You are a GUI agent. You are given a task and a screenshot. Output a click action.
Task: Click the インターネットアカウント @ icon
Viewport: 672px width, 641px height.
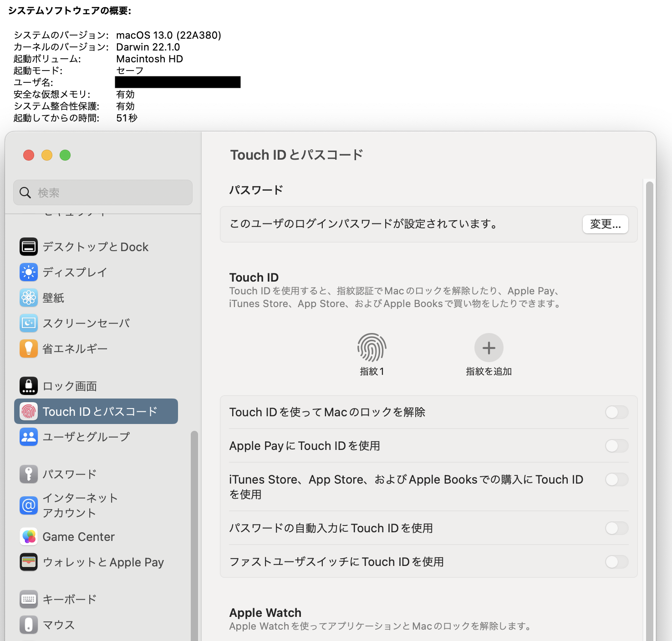29,505
